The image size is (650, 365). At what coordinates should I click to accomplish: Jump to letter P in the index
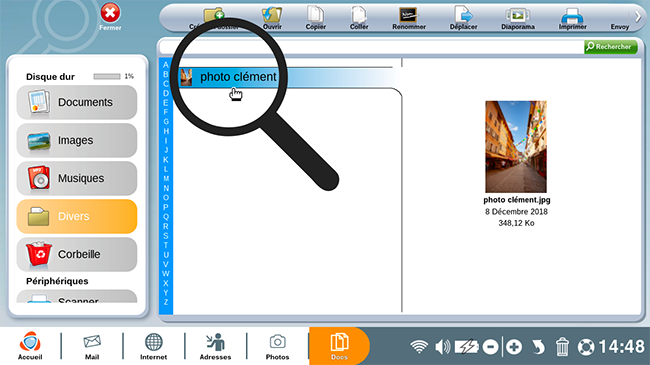tap(166, 207)
